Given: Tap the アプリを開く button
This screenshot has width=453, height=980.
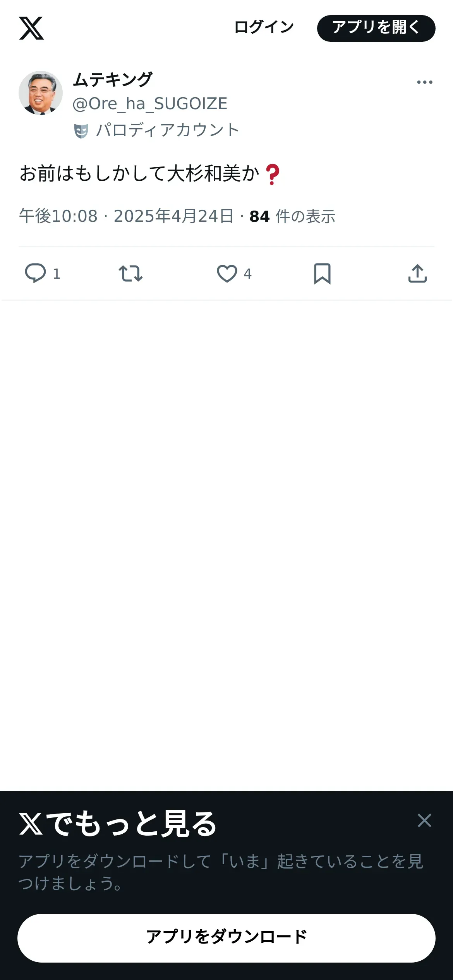Looking at the screenshot, I should pos(376,28).
